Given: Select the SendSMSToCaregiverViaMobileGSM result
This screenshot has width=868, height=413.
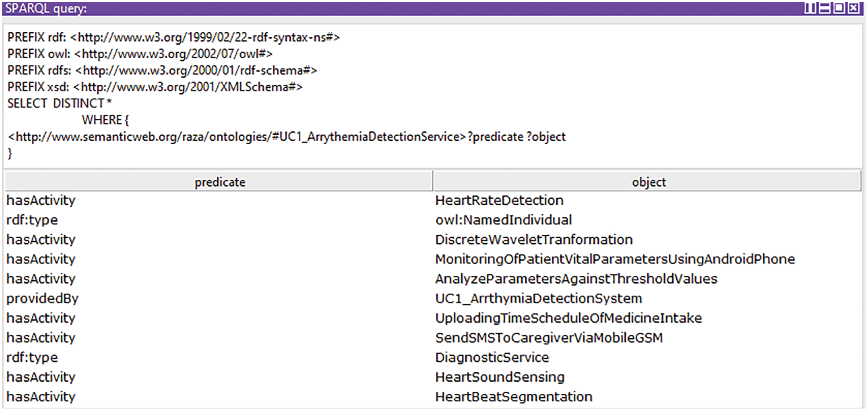Looking at the screenshot, I should (549, 338).
